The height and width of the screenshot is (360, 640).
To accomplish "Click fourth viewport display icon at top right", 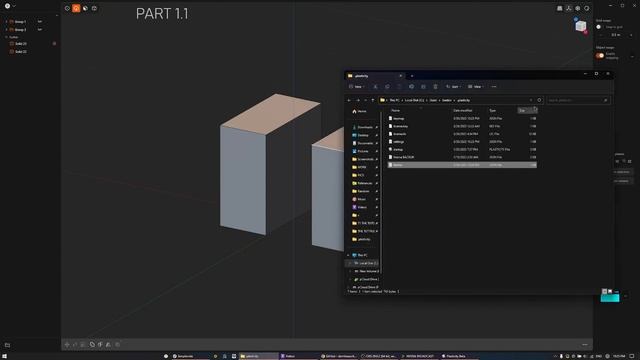I will pyautogui.click(x=587, y=9).
